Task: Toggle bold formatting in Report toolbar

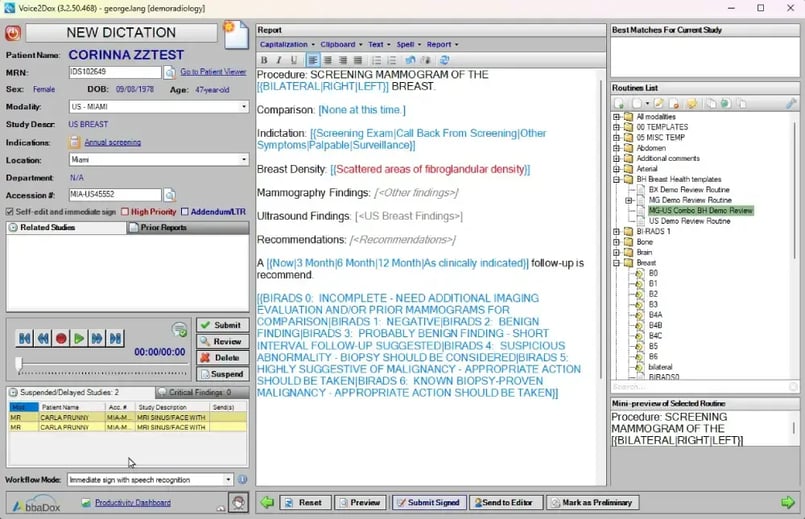Action: [264, 60]
